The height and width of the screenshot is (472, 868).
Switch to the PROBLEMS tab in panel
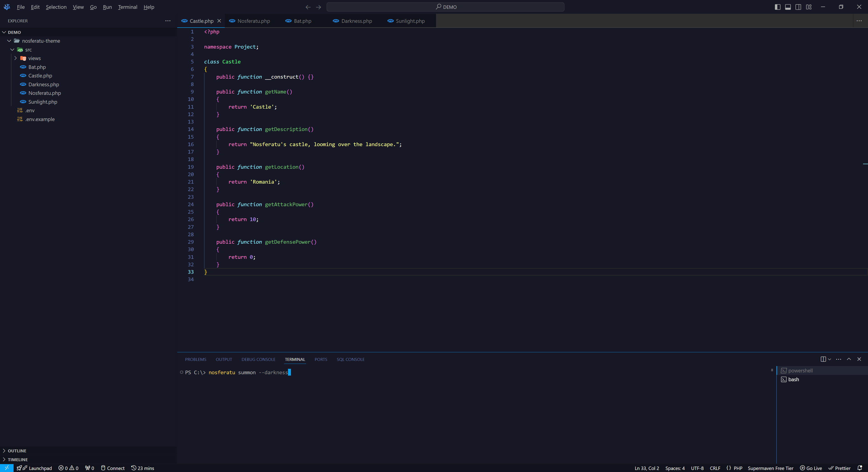[x=196, y=359]
